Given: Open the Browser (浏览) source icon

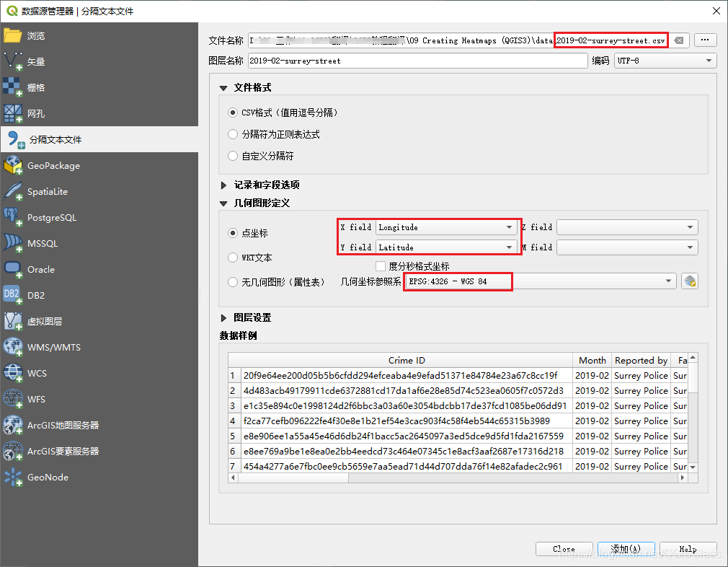Looking at the screenshot, I should [x=12, y=36].
